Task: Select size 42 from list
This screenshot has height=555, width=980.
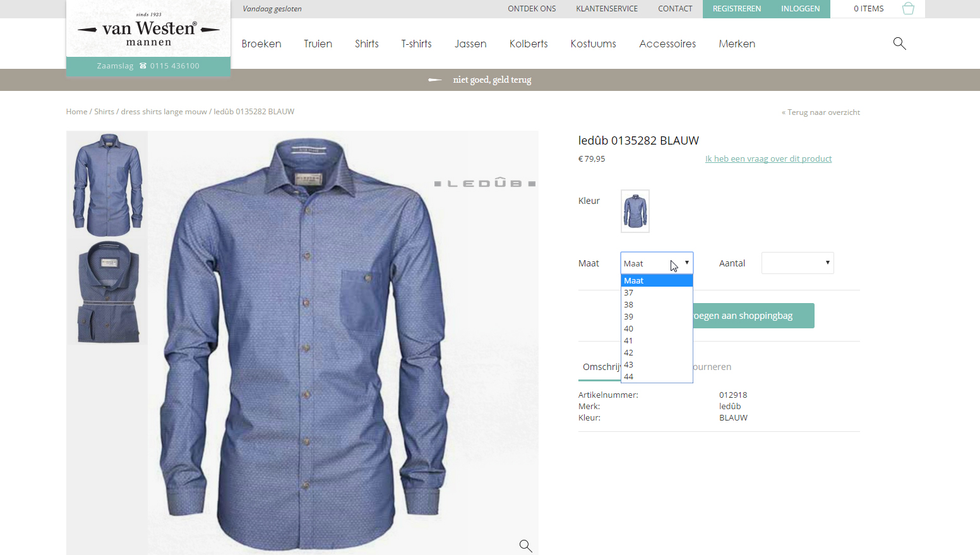Action: [657, 353]
